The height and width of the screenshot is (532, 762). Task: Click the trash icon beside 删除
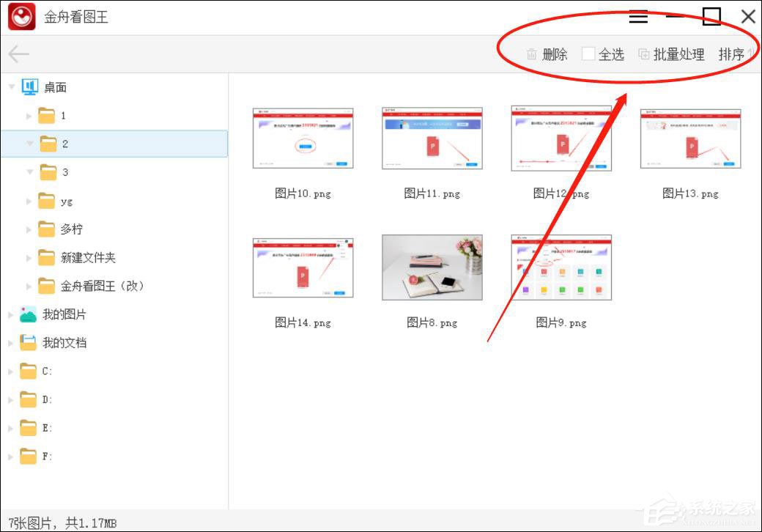click(x=530, y=53)
